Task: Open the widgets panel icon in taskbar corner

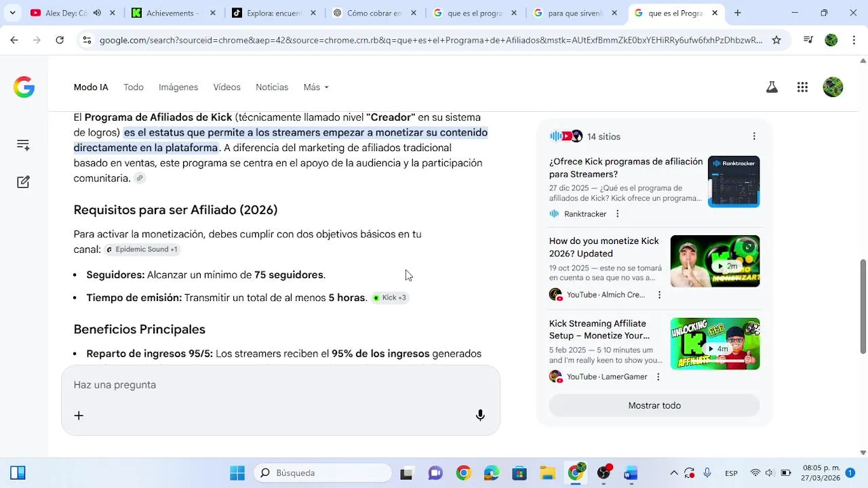Action: click(18, 473)
